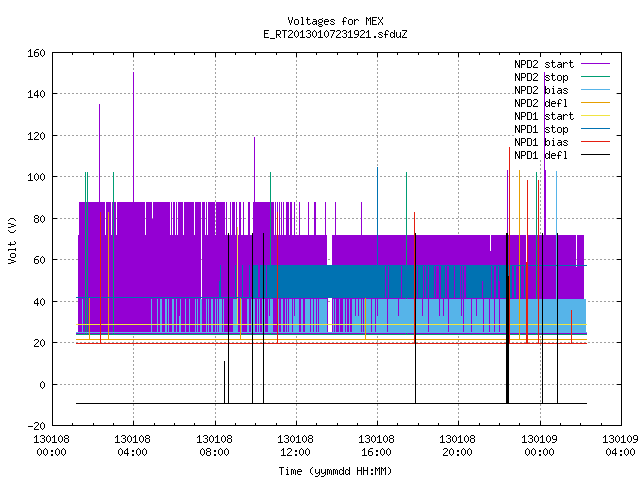This screenshot has width=640, height=480.
Task: Click the y-axis tick label 140
Action: click(36, 94)
